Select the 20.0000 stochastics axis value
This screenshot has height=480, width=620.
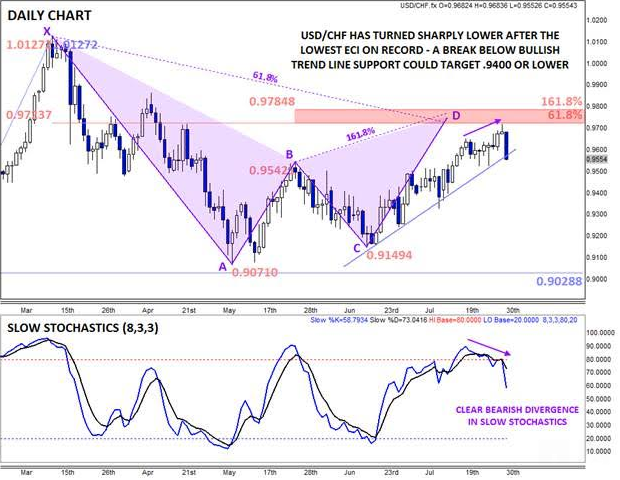[599, 438]
